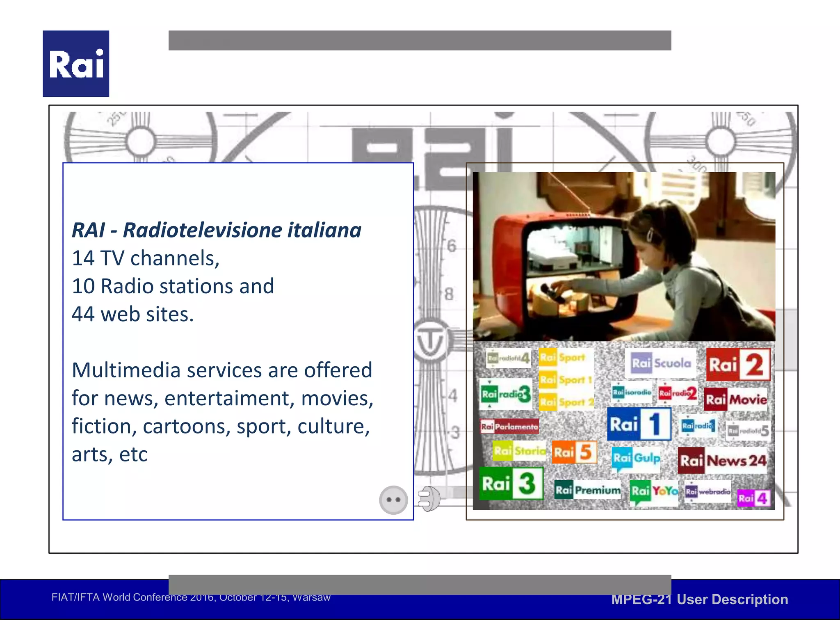Click the text '14 TV channels,'
840x630 pixels.
146,258
